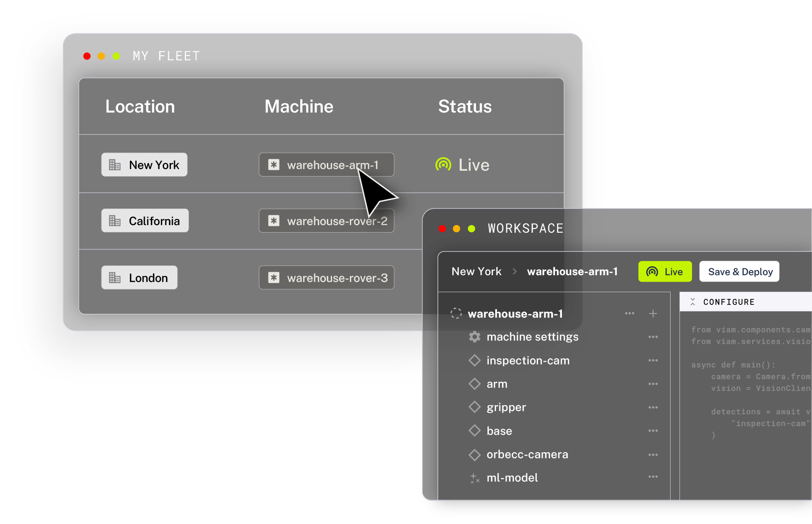Open the overflow menu next to orbecc-camera
Viewport: 812px width, 524px height.
point(653,454)
